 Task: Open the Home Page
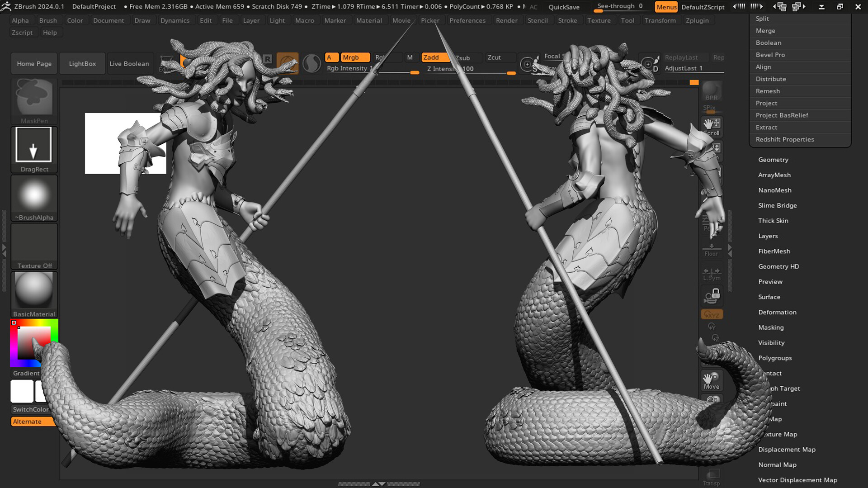point(34,64)
